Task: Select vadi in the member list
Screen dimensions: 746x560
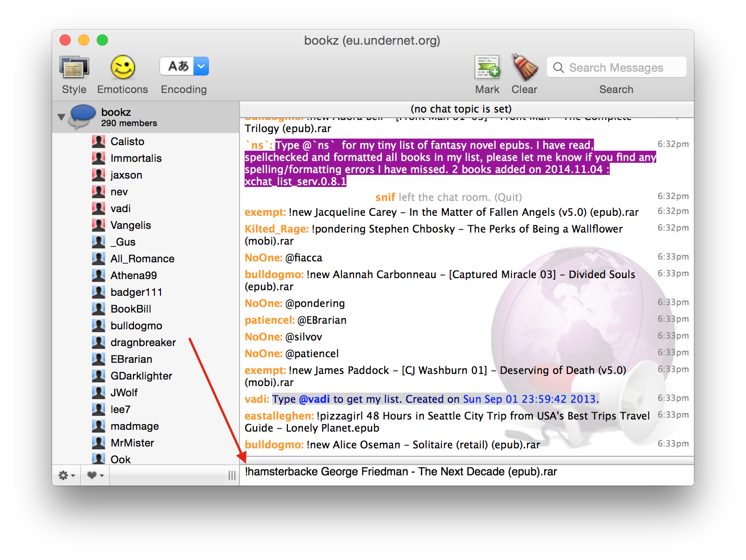Action: (x=120, y=208)
